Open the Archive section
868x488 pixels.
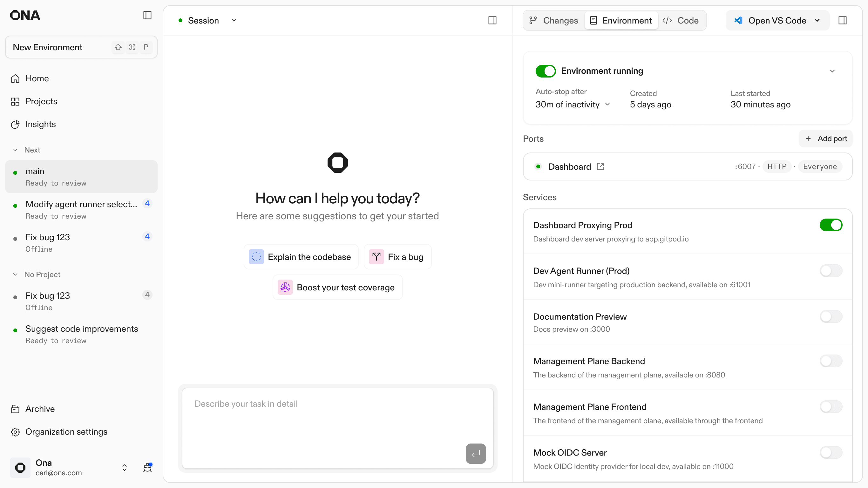pos(40,409)
